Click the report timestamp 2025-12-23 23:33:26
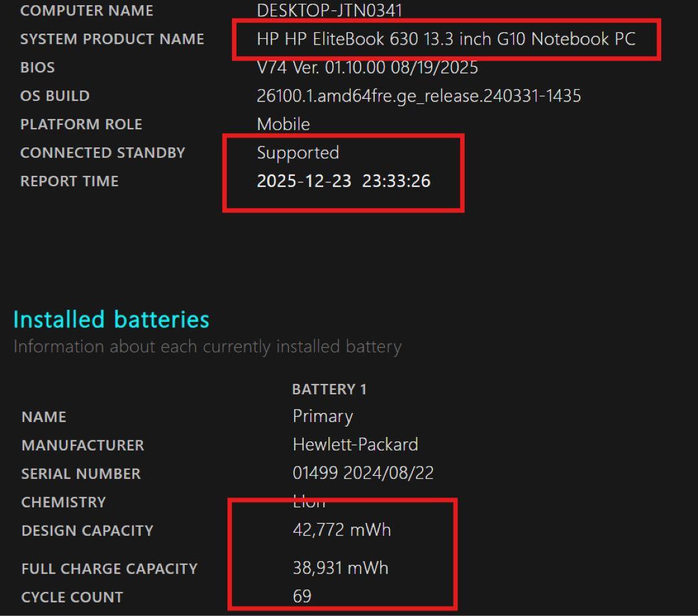 343,182
